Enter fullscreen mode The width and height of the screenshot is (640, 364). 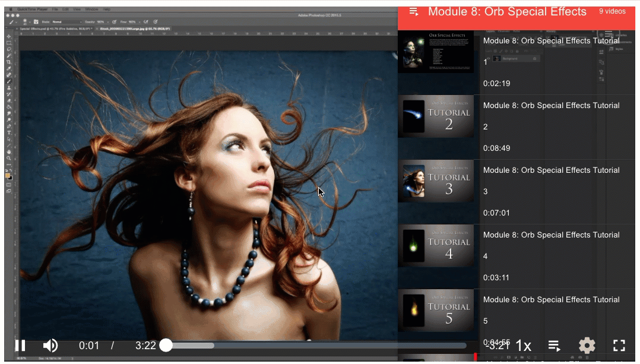619,346
